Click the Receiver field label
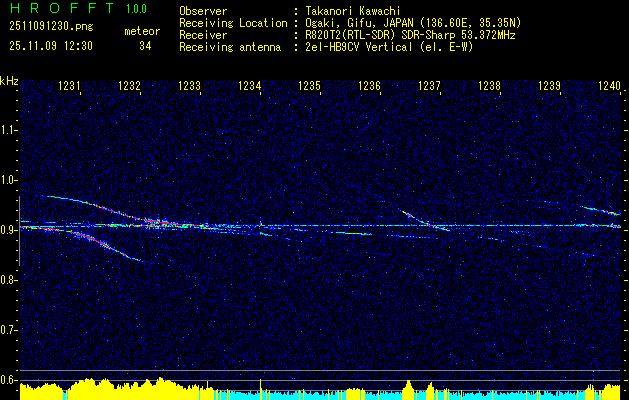This screenshot has width=629, height=400. 203,35
